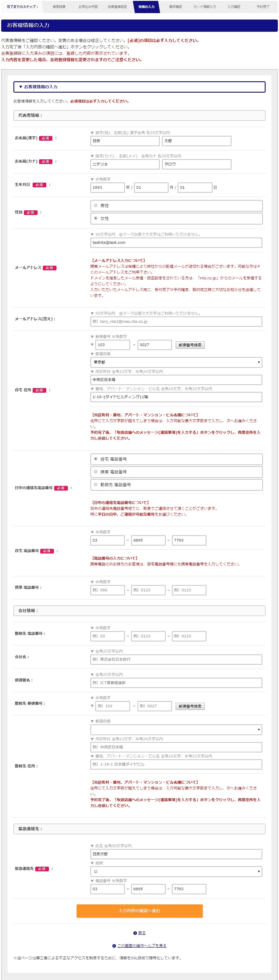The width and height of the screenshot is (279, 980).
Task: Open the home address 都道府県 dropdown showing 東京都
Action: click(176, 362)
